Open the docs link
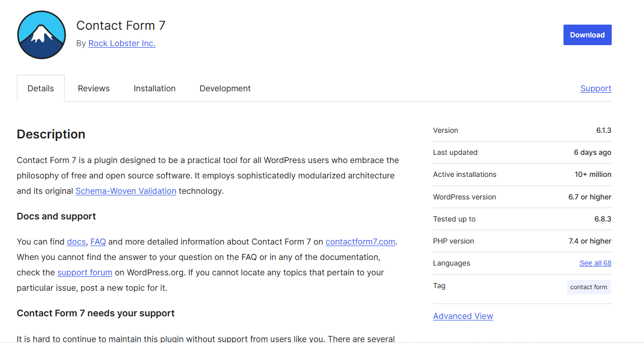 point(76,241)
